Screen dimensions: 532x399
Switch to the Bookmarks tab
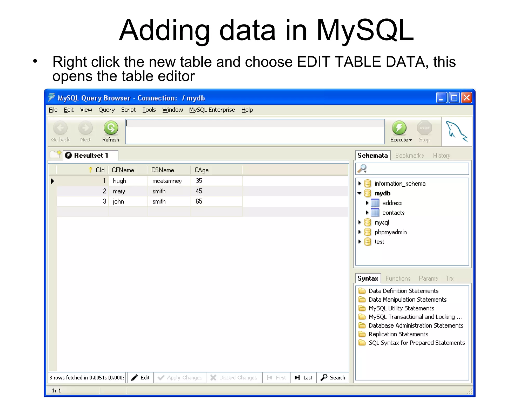[410, 155]
